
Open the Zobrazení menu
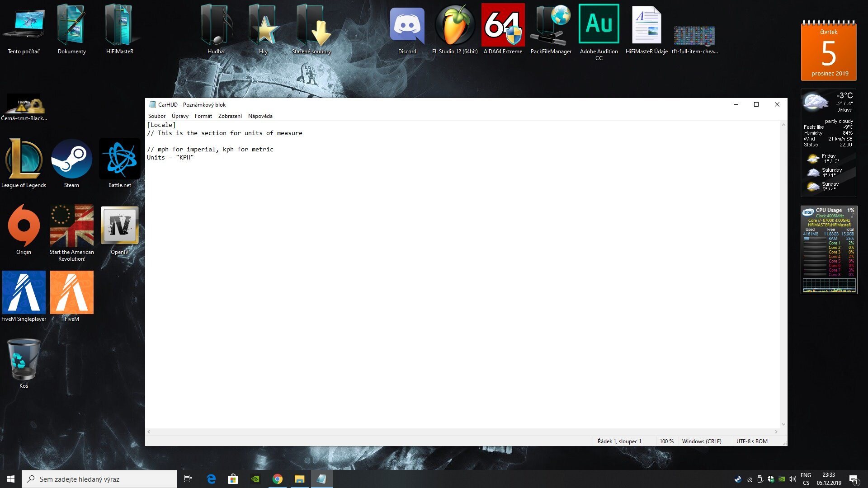point(230,116)
